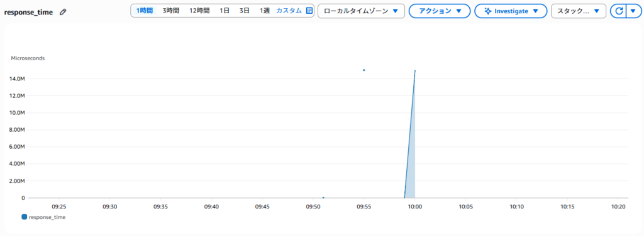
Task: Switch to the 12時間 time range
Action: click(x=199, y=11)
